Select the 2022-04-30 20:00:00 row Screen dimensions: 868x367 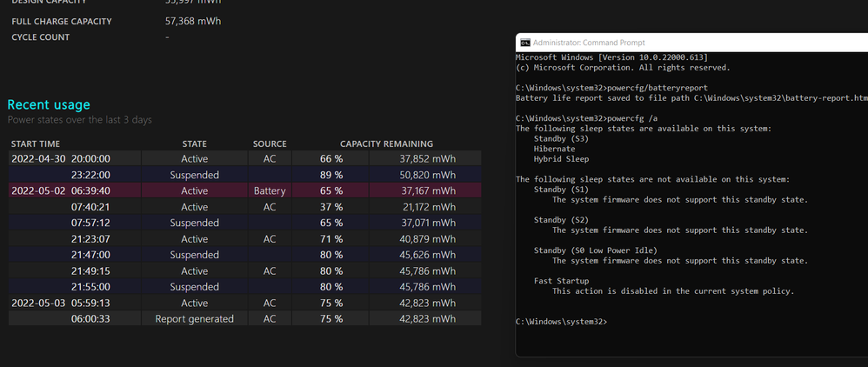click(x=244, y=159)
